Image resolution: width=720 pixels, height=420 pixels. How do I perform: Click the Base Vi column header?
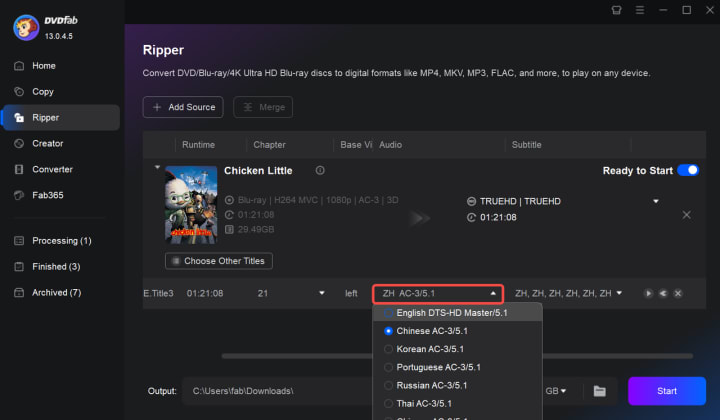pos(356,145)
